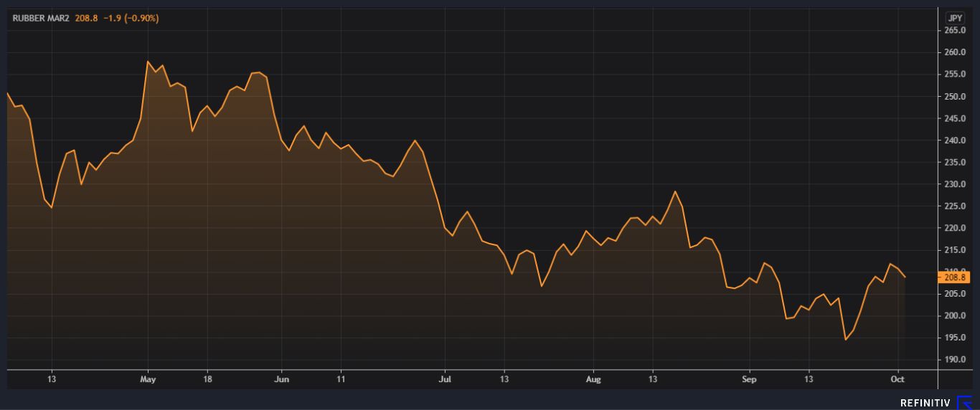Click the 260.0 price axis label
The width and height of the screenshot is (980, 410).
tap(954, 53)
